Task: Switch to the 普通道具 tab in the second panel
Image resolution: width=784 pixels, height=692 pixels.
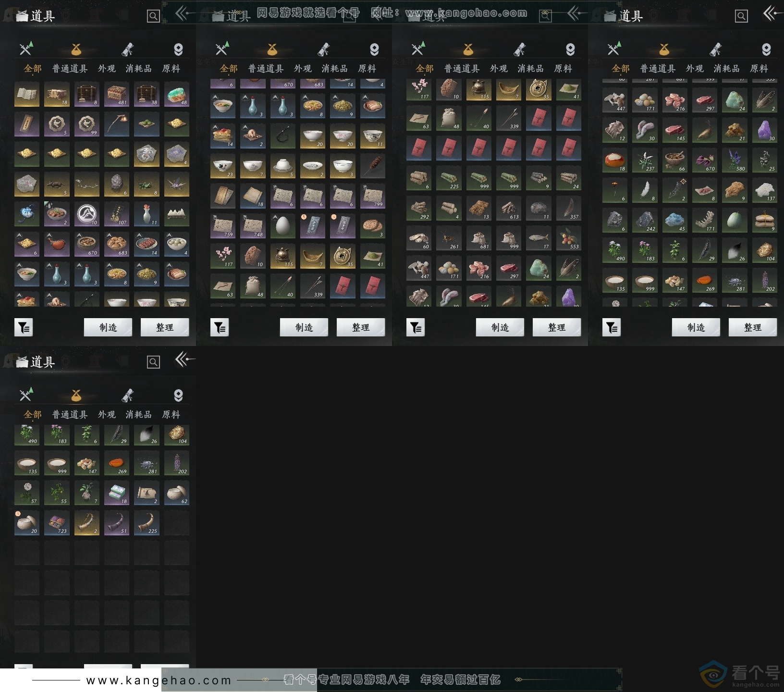Action: click(266, 69)
